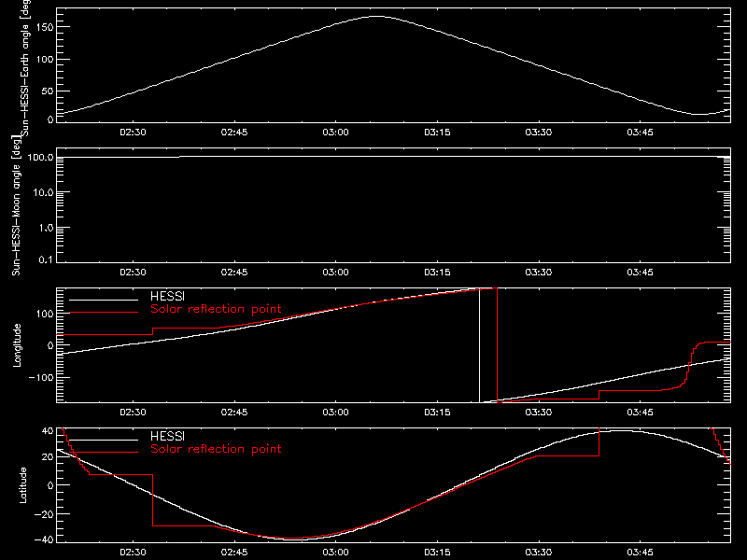Click the 20 tick label on Latitude plot
The image size is (747, 560).
click(48, 457)
